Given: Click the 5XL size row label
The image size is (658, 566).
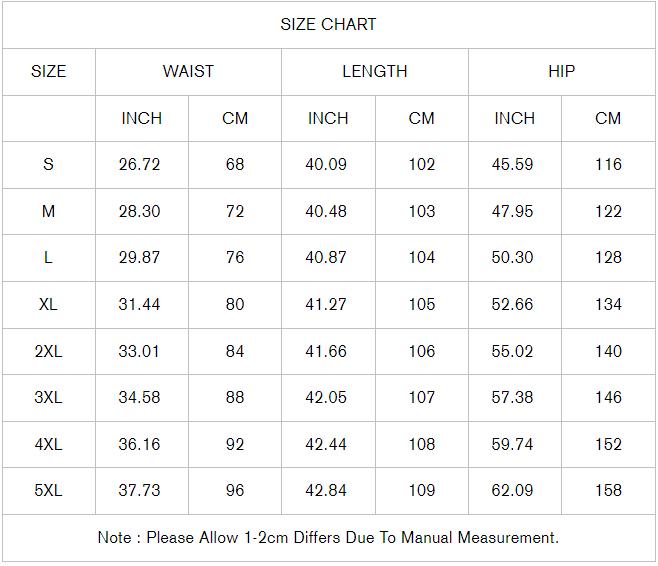Looking at the screenshot, I should click(48, 490).
